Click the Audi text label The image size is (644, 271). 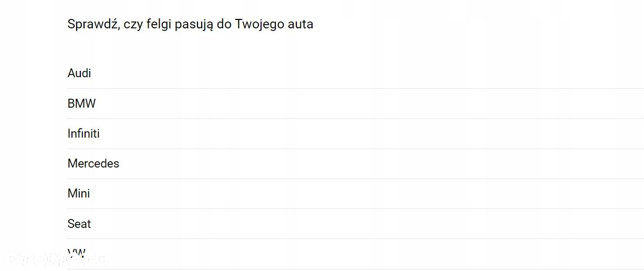79,73
